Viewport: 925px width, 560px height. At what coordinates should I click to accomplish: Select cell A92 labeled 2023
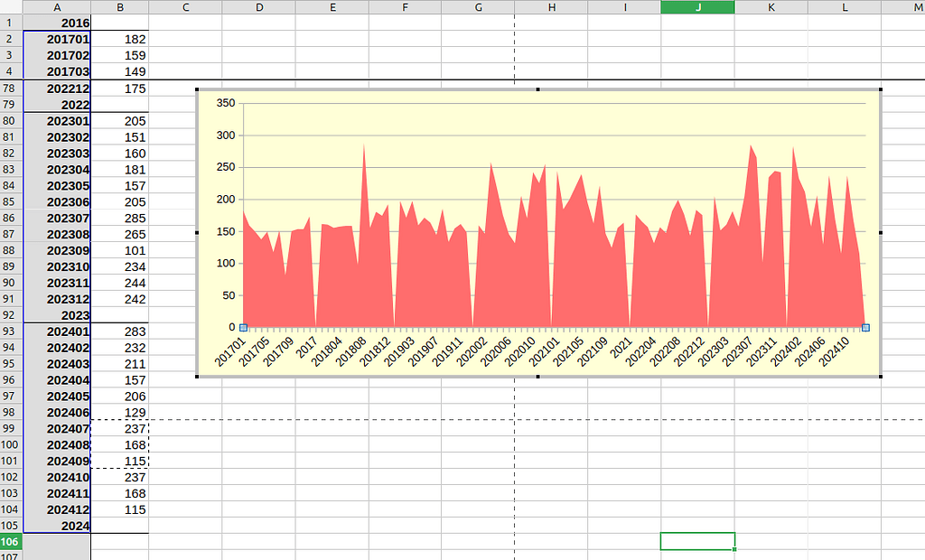[x=56, y=315]
